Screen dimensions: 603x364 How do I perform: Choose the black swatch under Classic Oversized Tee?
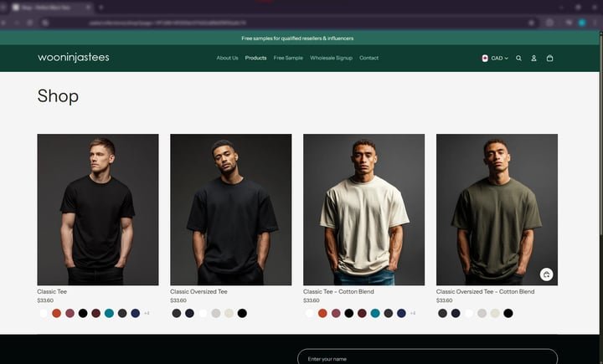[242, 313]
